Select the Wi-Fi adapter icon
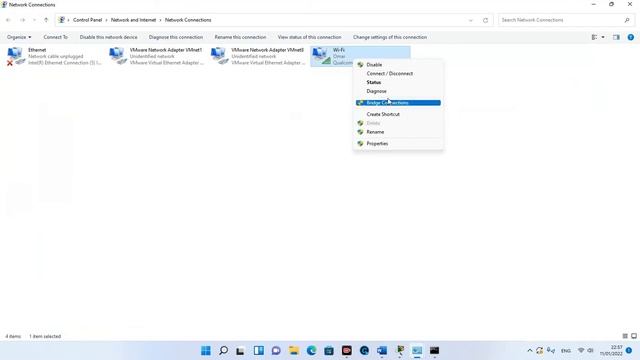 (321, 56)
